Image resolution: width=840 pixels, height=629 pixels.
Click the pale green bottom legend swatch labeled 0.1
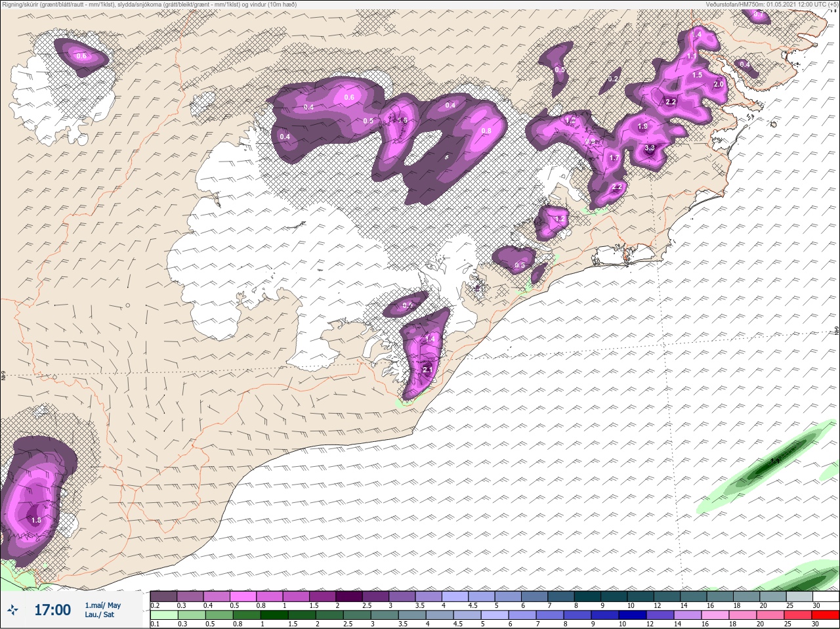164,615
